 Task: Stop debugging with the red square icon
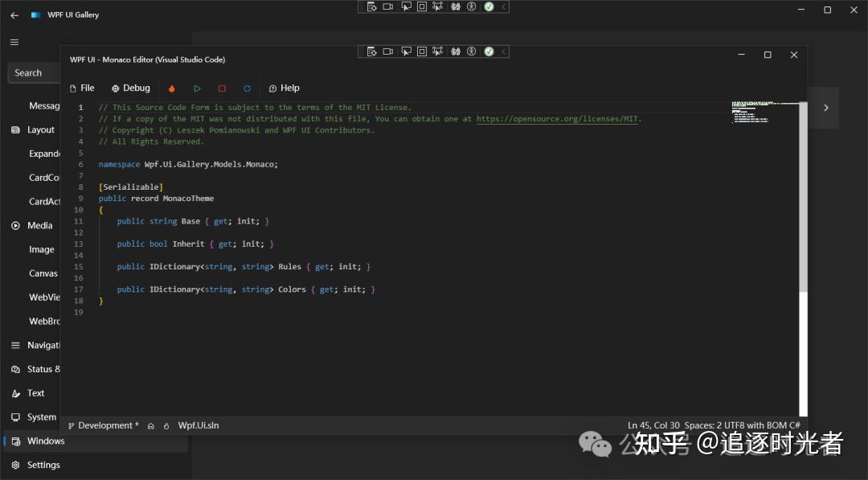click(222, 88)
